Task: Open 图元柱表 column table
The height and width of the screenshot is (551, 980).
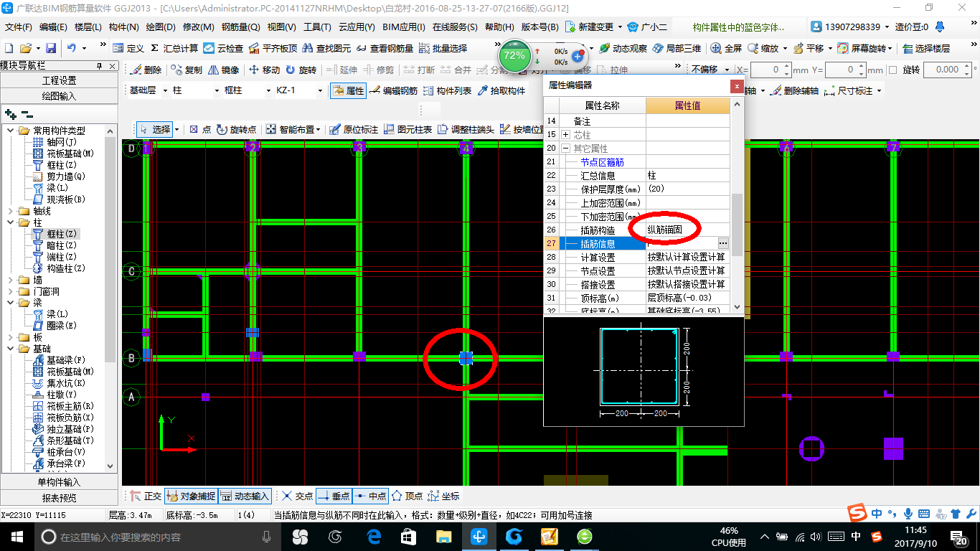Action: point(407,129)
